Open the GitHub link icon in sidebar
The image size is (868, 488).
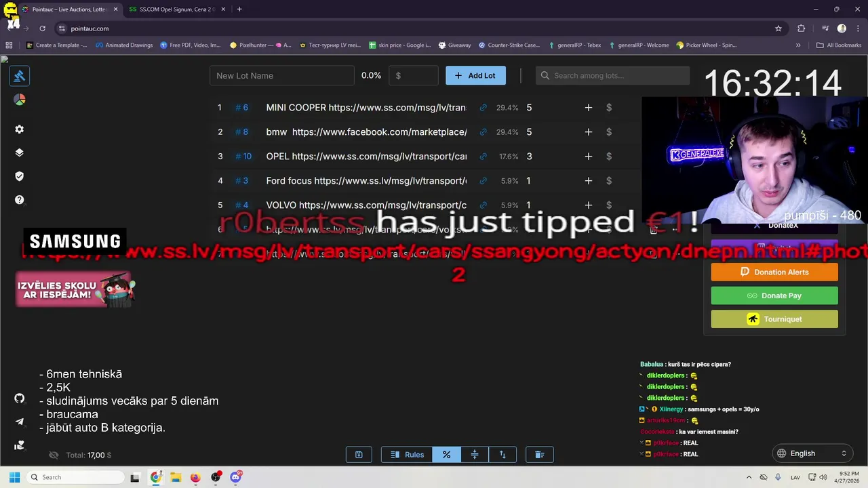pyautogui.click(x=19, y=399)
